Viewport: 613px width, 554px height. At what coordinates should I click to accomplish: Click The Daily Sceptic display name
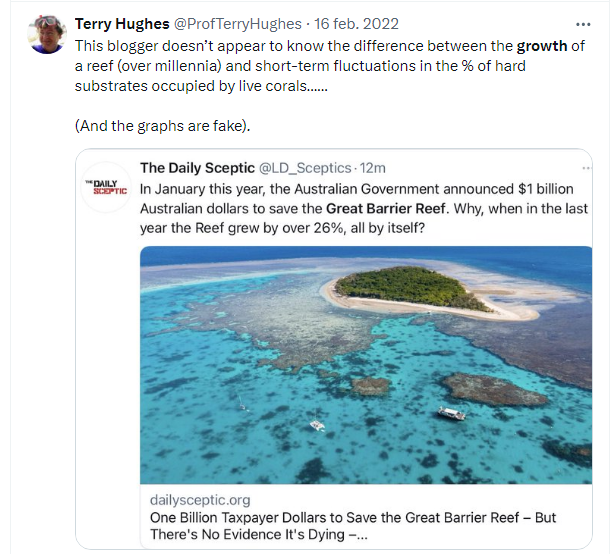pyautogui.click(x=197, y=168)
